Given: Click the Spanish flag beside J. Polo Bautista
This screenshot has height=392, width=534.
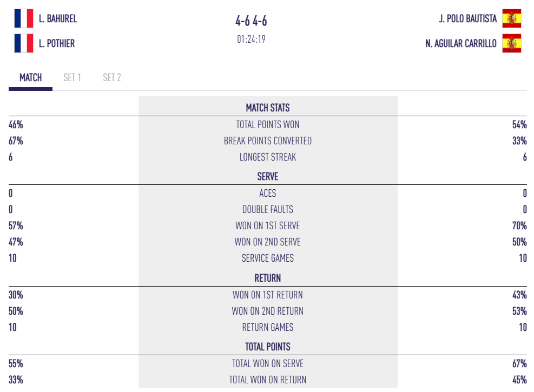Looking at the screenshot, I should click(511, 18).
